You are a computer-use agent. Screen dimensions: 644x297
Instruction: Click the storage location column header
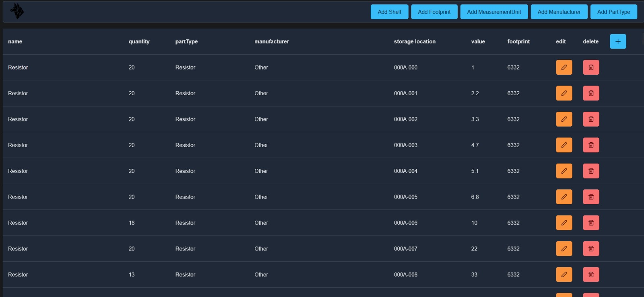(415, 41)
